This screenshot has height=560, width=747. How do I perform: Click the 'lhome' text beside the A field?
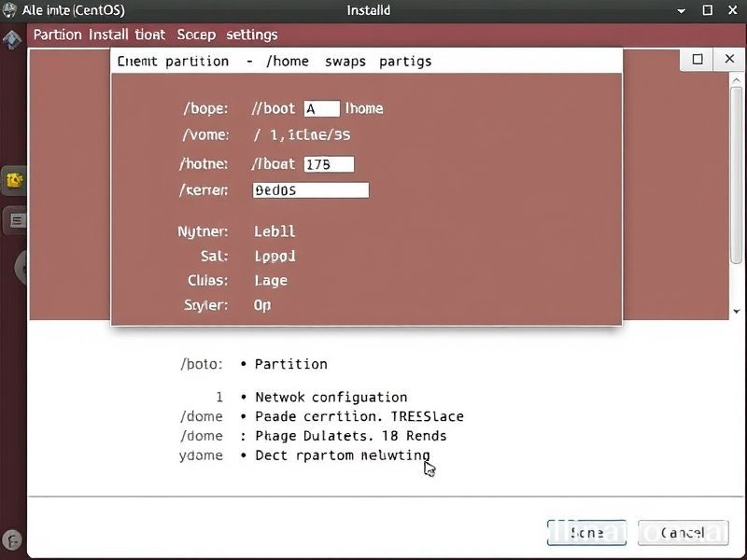pos(364,108)
